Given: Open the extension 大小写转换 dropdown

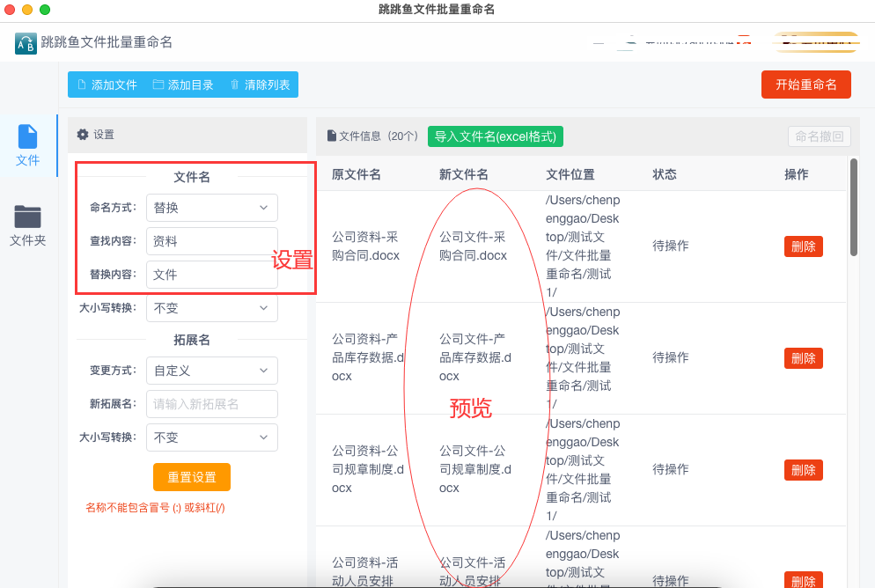Looking at the screenshot, I should tap(212, 437).
